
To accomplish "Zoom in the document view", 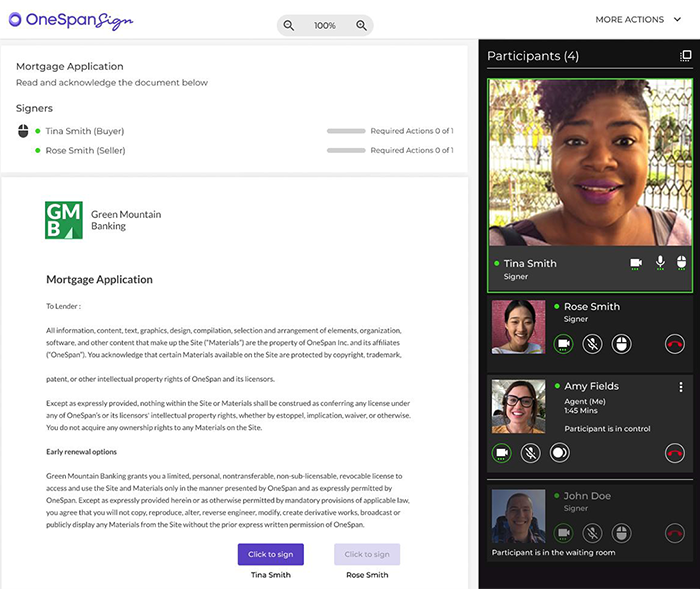I will [361, 25].
